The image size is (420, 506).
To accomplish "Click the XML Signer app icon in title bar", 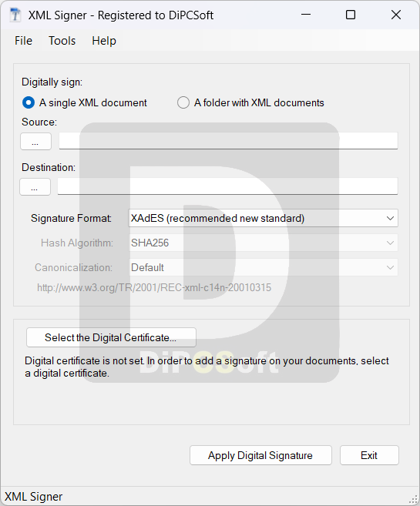I will 15,15.
